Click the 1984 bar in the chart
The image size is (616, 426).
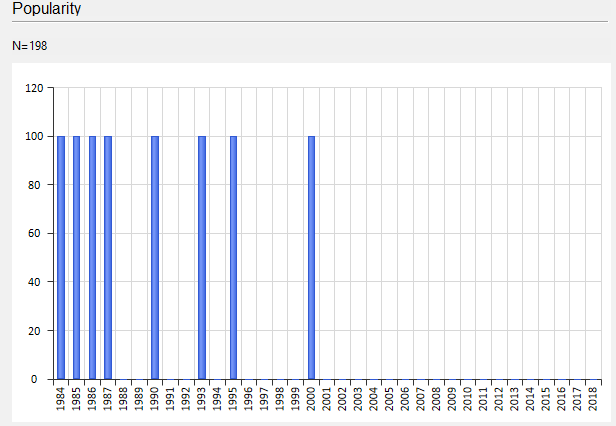(61, 257)
